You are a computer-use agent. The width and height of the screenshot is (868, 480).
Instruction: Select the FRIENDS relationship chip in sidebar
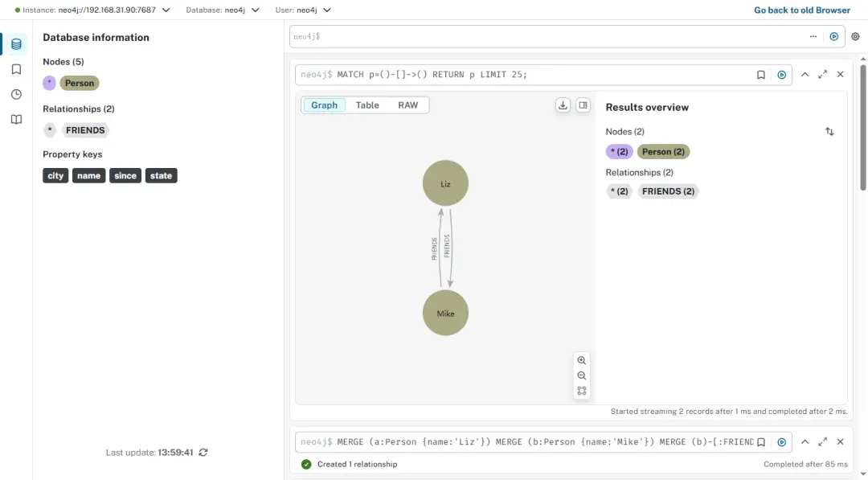84,130
